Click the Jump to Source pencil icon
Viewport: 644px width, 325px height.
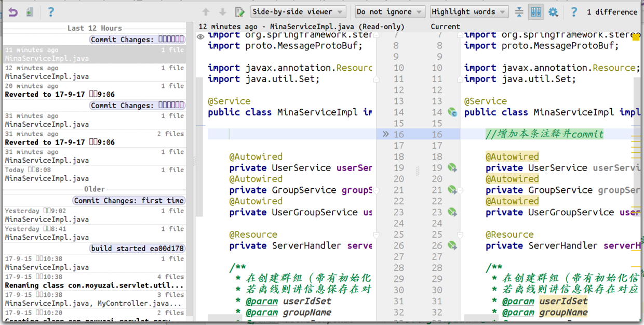tap(239, 12)
